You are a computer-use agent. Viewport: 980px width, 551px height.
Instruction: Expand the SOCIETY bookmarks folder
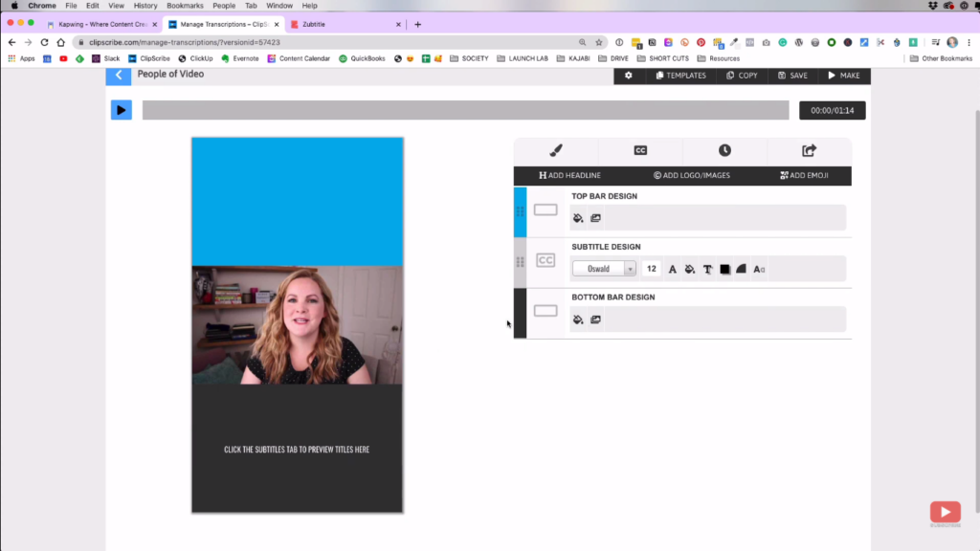[469, 58]
